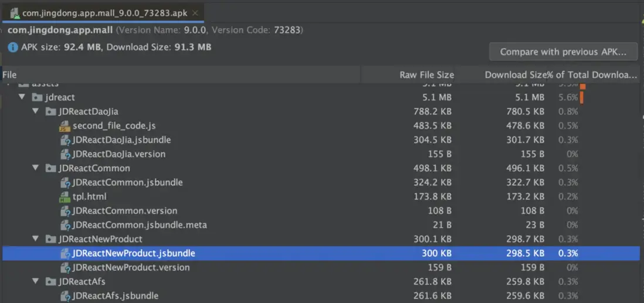Click the JDReactAfs folder icon
Image resolution: width=644 pixels, height=303 pixels.
(x=52, y=282)
